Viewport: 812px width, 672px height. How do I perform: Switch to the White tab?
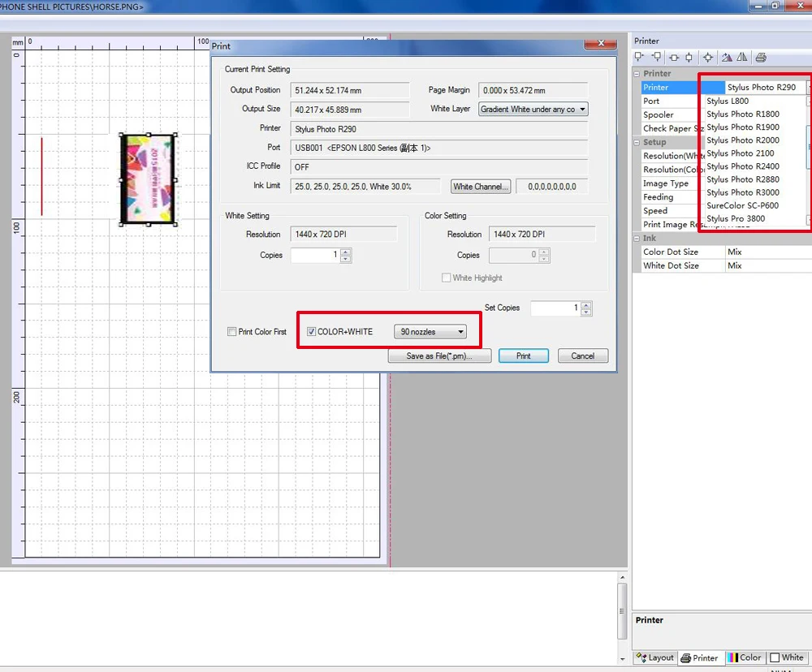(x=787, y=657)
